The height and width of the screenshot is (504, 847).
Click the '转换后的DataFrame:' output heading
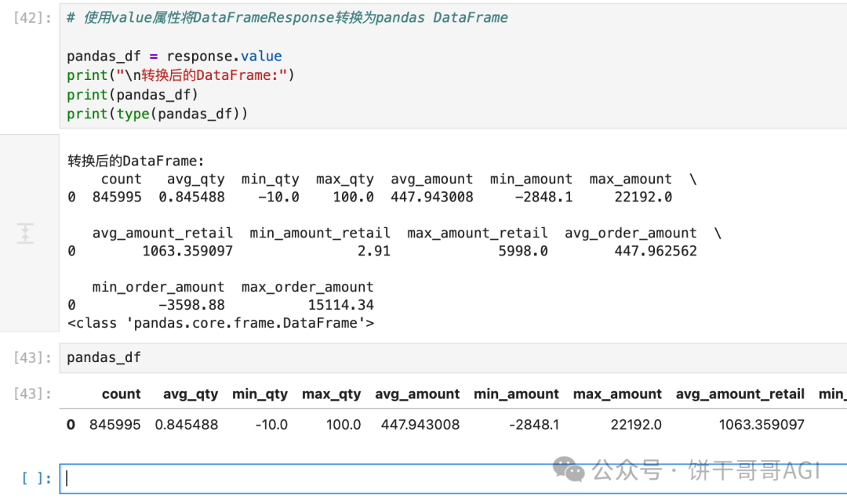click(x=136, y=161)
